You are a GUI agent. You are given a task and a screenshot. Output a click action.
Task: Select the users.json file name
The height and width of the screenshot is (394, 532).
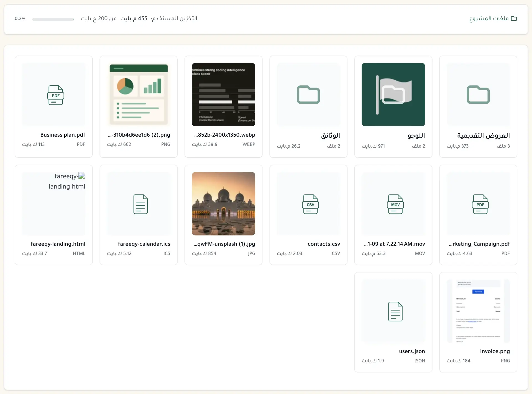[412, 351]
